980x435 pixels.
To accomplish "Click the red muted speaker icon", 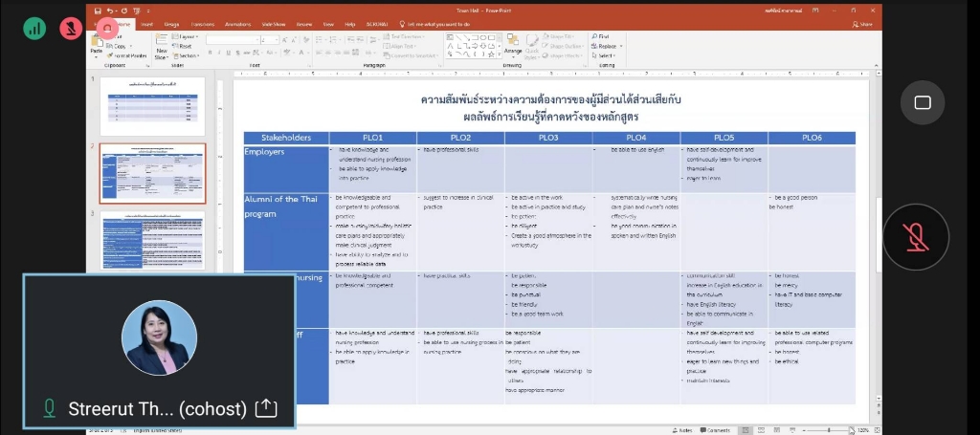I will 71,28.
